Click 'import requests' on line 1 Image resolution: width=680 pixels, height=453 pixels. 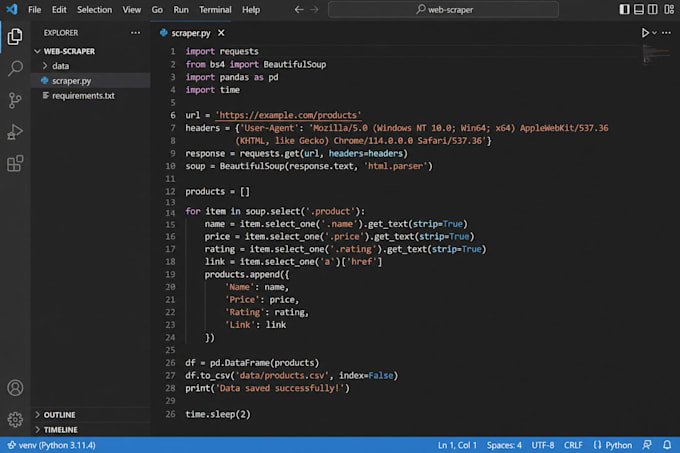click(x=222, y=51)
